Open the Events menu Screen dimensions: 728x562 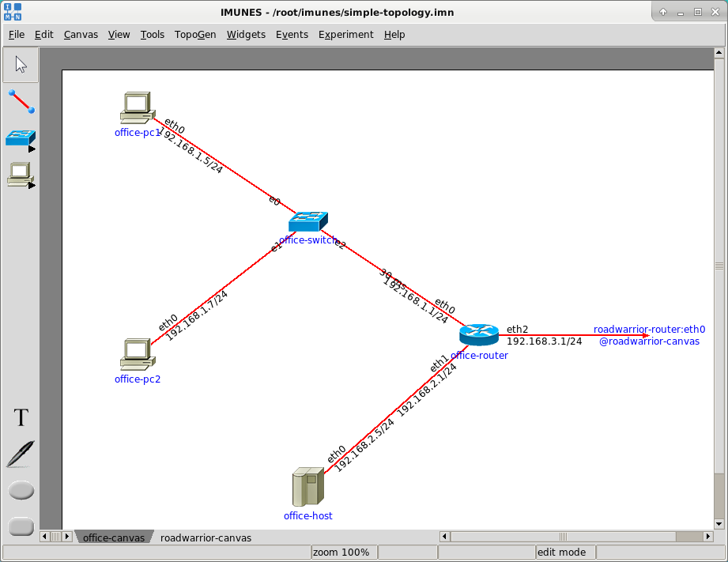coord(292,34)
